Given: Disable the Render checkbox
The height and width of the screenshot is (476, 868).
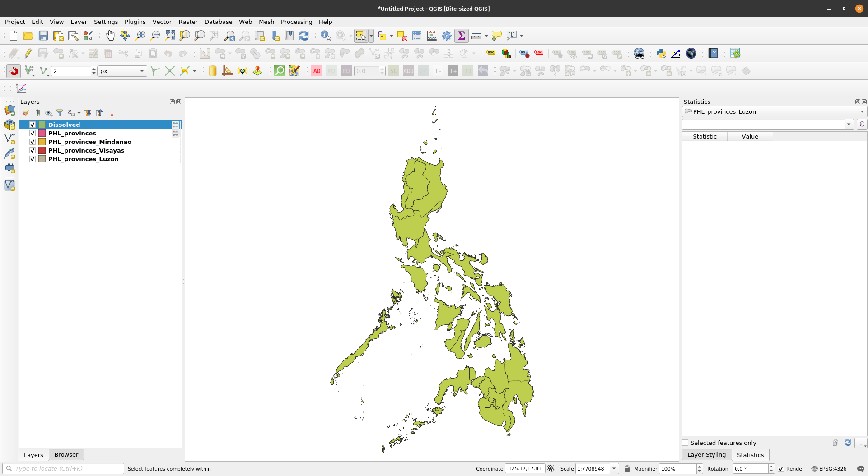Looking at the screenshot, I should coord(781,469).
